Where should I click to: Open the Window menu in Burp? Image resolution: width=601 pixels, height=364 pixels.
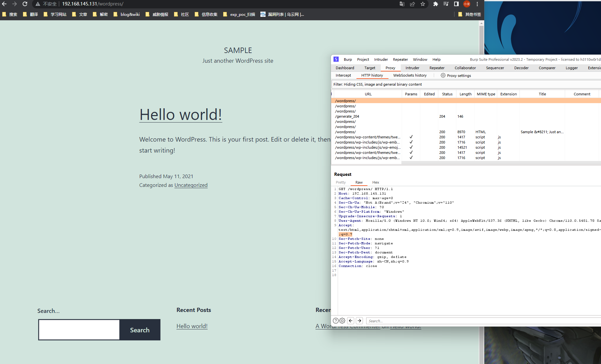[x=420, y=59]
